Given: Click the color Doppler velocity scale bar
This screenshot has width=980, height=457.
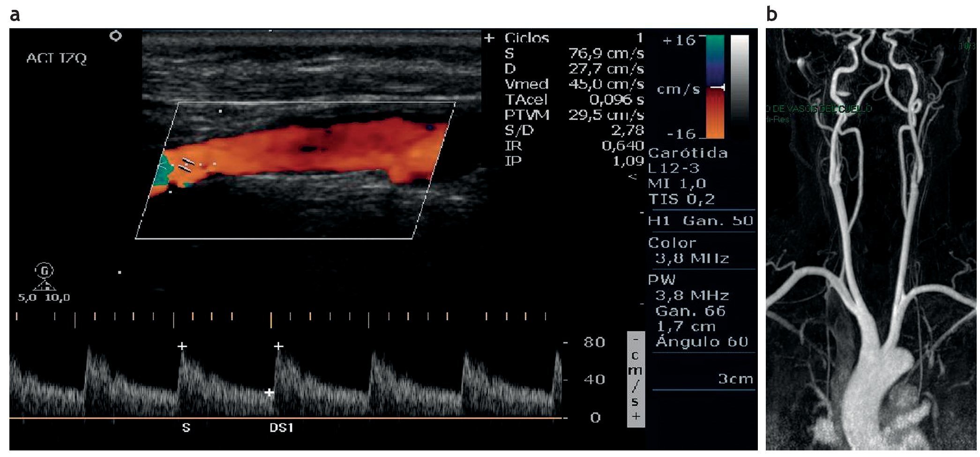Looking at the screenshot, I should point(715,87).
